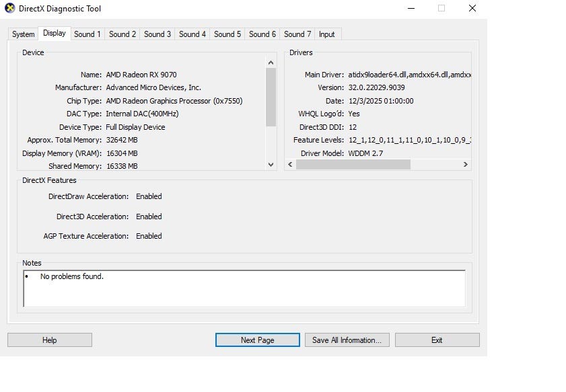The height and width of the screenshot is (392, 566).
Task: Close the DirectX Diagnostic Tool window
Action: pyautogui.click(x=472, y=9)
